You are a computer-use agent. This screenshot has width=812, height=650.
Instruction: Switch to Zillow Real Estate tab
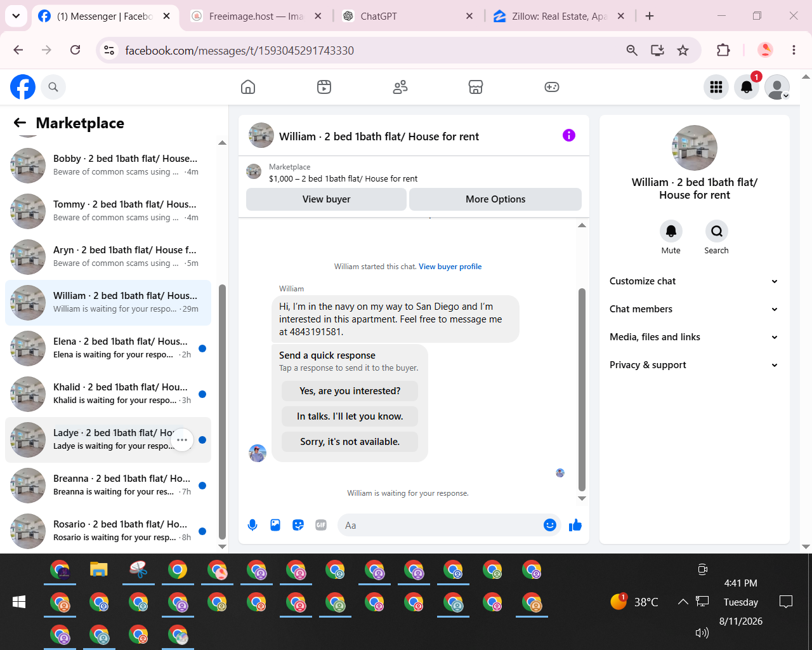coord(559,17)
